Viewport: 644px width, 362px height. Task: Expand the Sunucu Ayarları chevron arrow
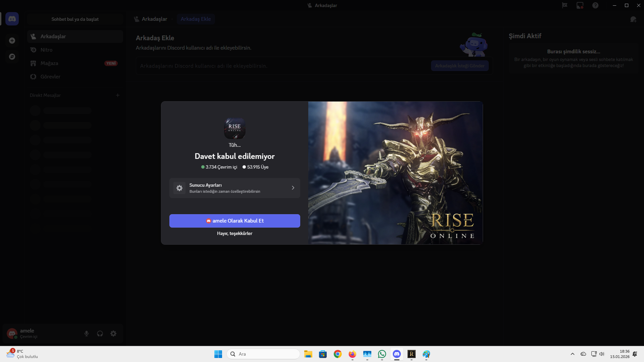click(x=293, y=188)
